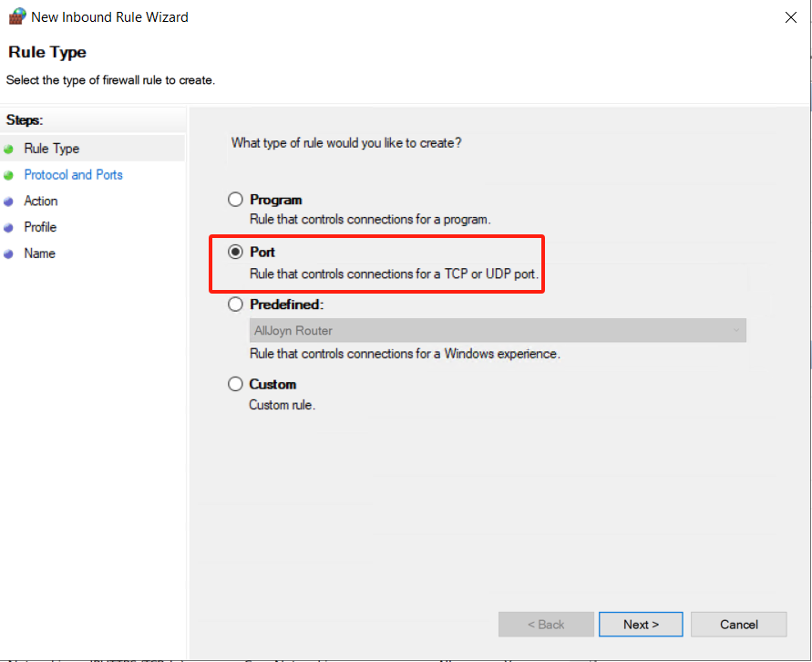Jump to the Action step label
The image size is (812, 662).
41,202
